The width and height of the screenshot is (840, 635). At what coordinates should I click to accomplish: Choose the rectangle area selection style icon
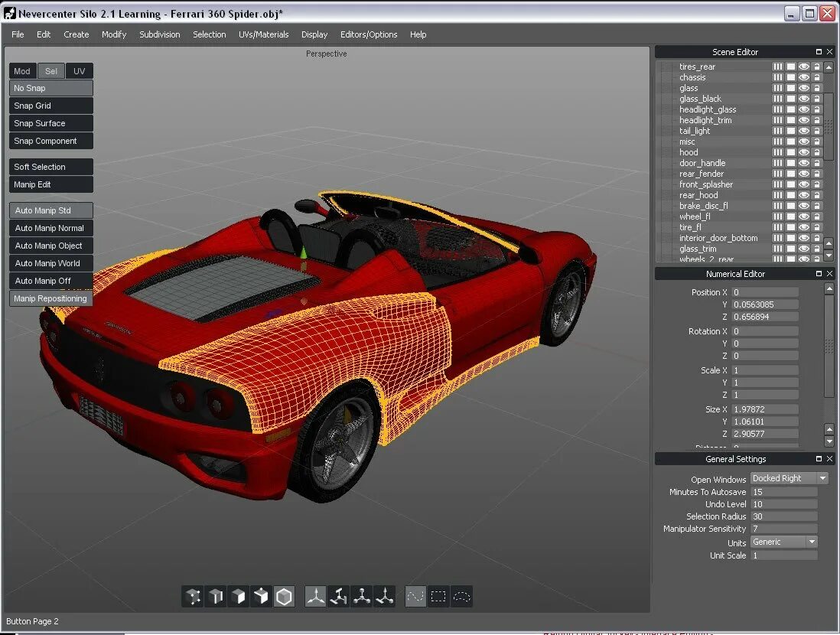pyautogui.click(x=438, y=597)
